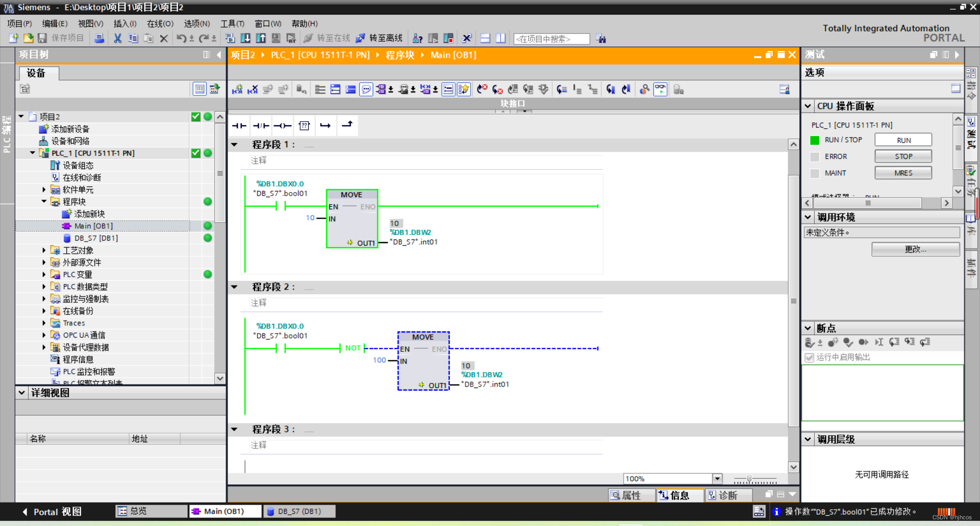Click the RUN button on CPU panel
The width and height of the screenshot is (980, 526).
903,140
